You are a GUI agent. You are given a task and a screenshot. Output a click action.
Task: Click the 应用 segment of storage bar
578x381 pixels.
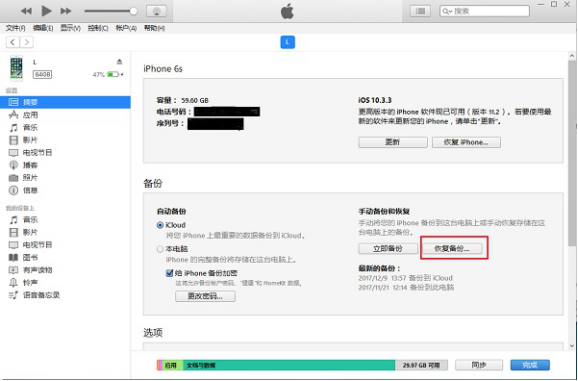pyautogui.click(x=173, y=365)
